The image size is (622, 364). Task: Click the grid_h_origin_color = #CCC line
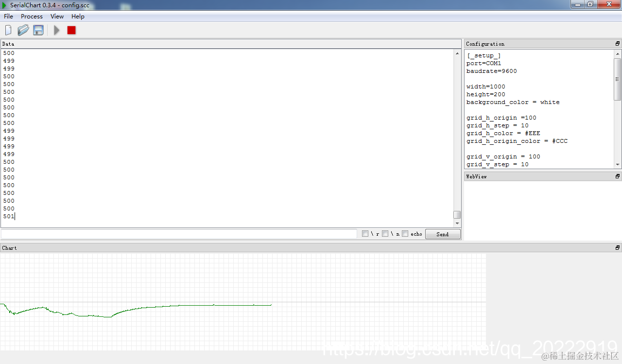[x=517, y=141]
